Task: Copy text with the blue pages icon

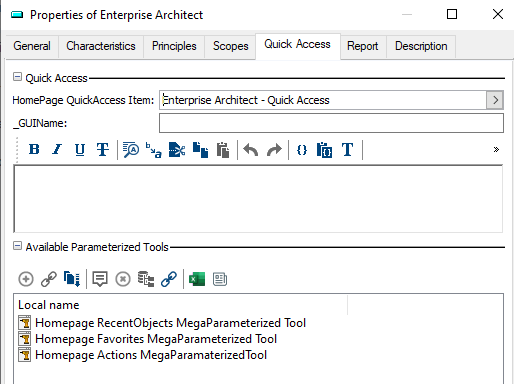Action: tap(200, 150)
